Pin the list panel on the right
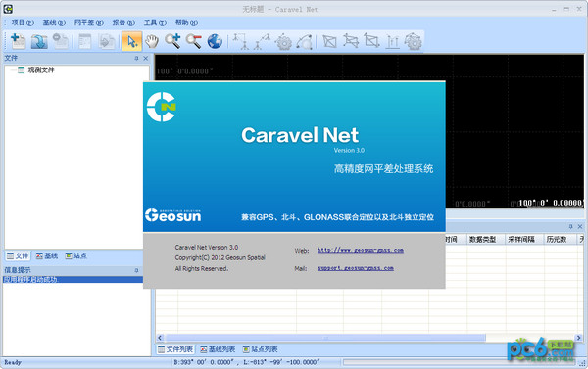 click(x=570, y=226)
